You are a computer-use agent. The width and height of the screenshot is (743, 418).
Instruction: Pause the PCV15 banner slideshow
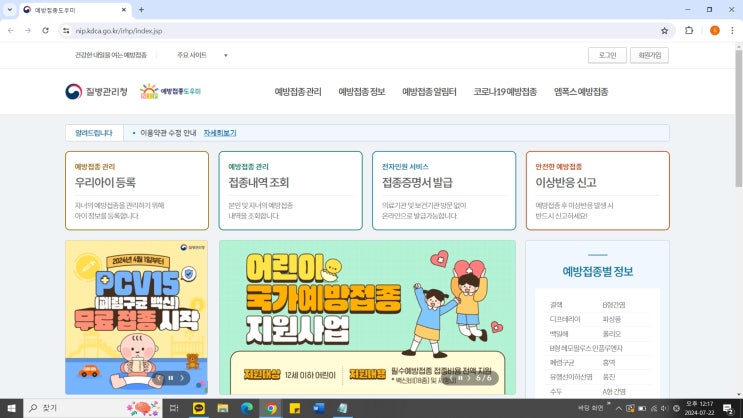pyautogui.click(x=171, y=378)
